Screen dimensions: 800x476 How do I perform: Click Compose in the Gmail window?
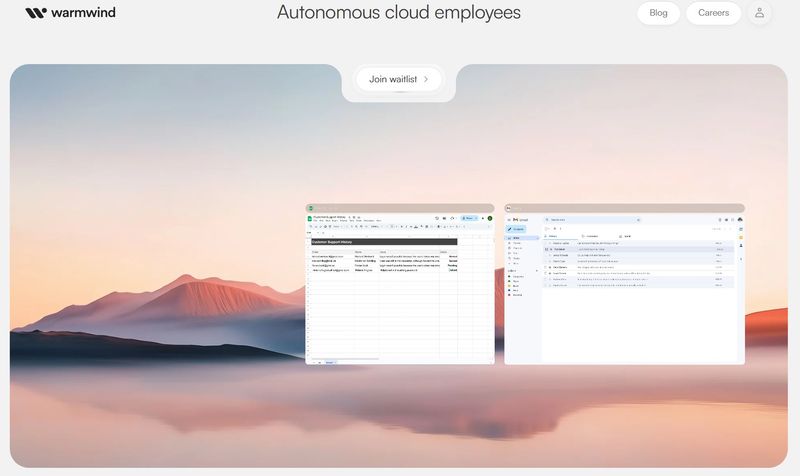coord(516,229)
